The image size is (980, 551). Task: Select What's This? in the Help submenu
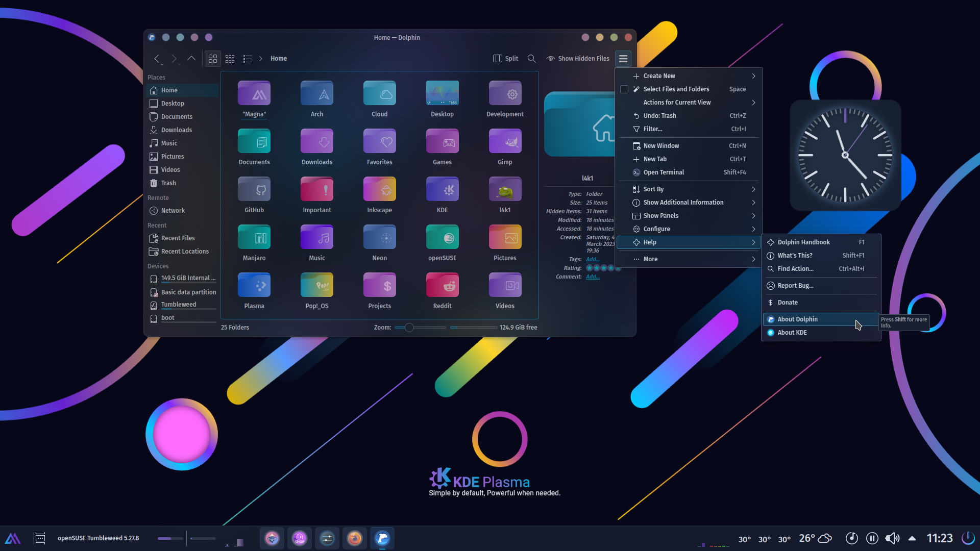point(821,256)
